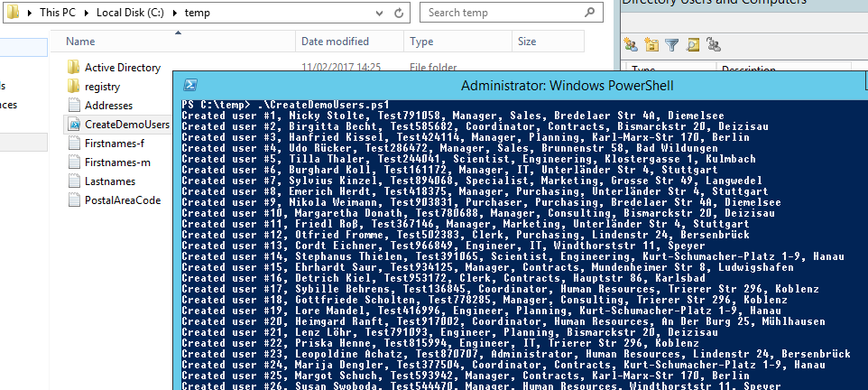Image resolution: width=868 pixels, height=390 pixels.
Task: Select CreateDemoUsers file name
Action: pyautogui.click(x=126, y=124)
